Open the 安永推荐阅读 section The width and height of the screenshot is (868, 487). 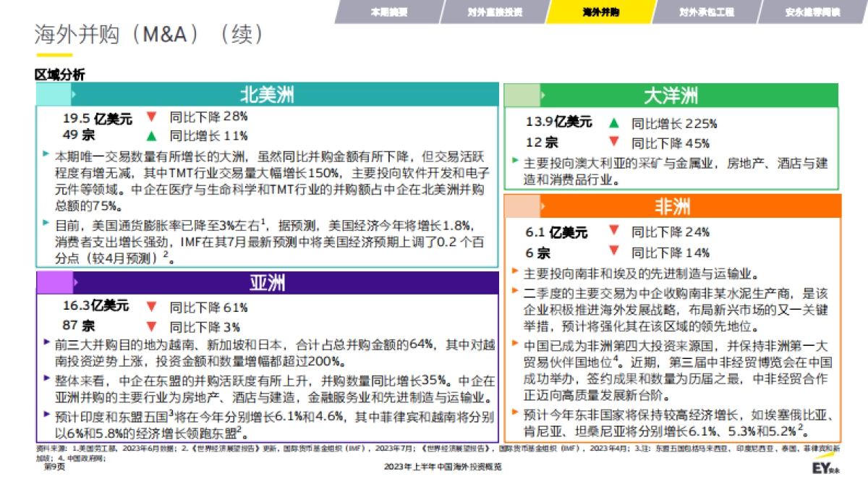click(x=813, y=12)
